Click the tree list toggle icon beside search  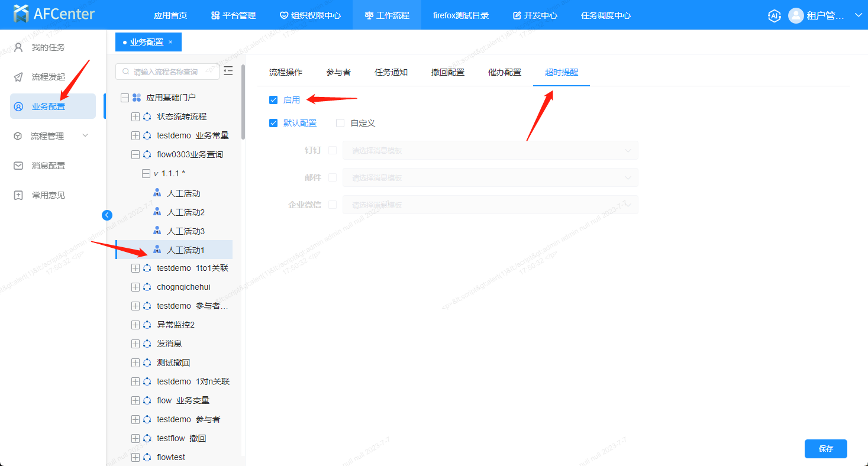pos(228,71)
